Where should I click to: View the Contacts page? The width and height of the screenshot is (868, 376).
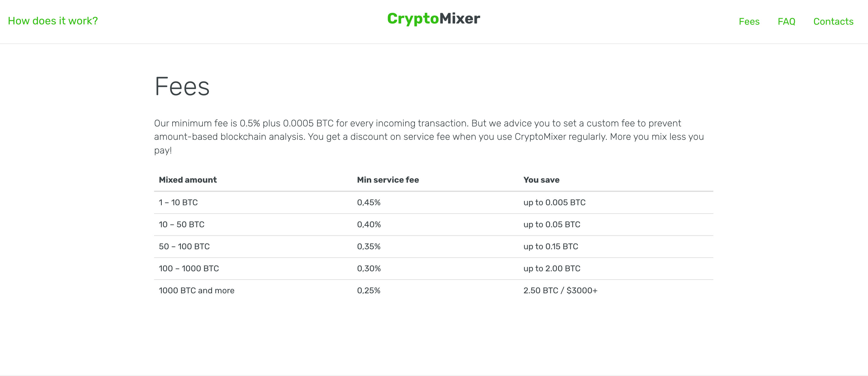[833, 21]
